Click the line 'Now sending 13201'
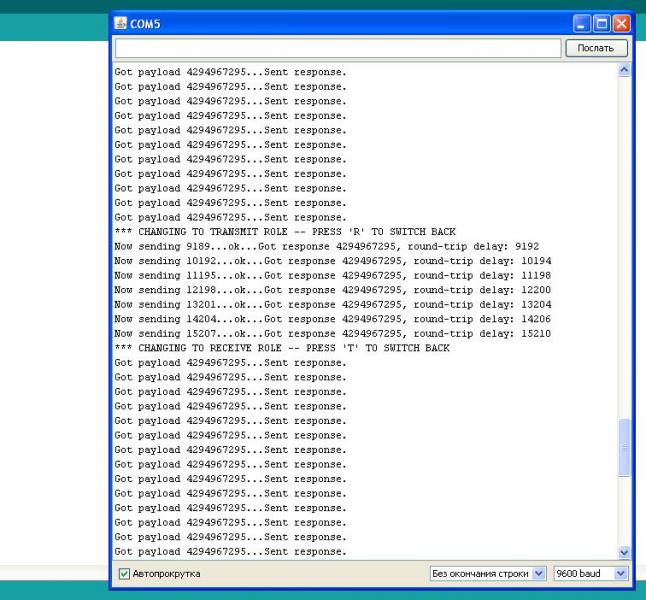The width and height of the screenshot is (646, 600). pos(332,305)
